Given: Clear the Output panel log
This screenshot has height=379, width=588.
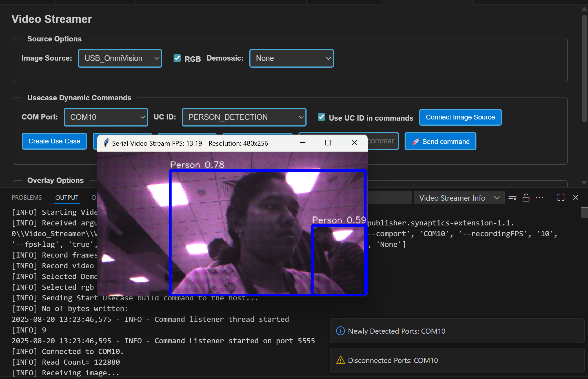Looking at the screenshot, I should (512, 198).
